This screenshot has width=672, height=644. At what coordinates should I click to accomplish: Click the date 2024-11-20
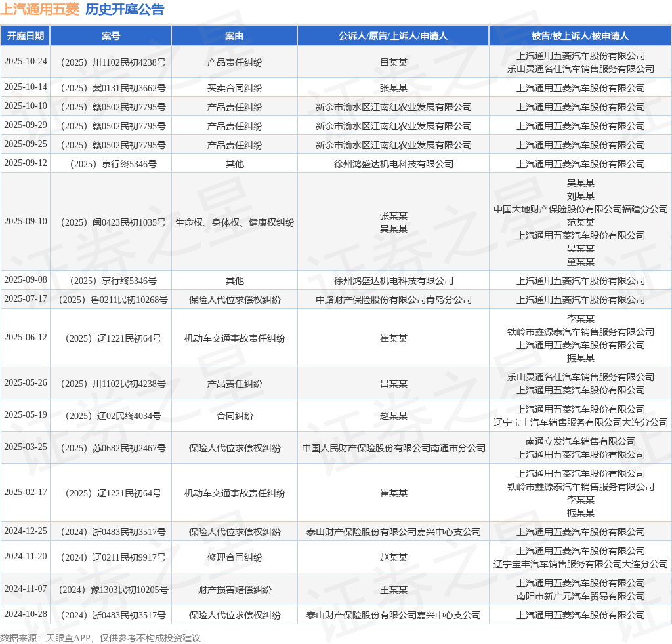tap(26, 557)
